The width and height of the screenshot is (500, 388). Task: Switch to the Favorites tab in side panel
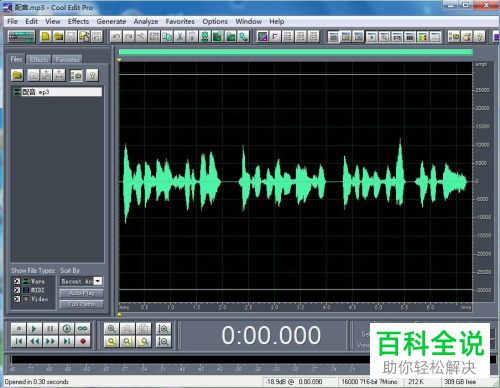coord(67,59)
